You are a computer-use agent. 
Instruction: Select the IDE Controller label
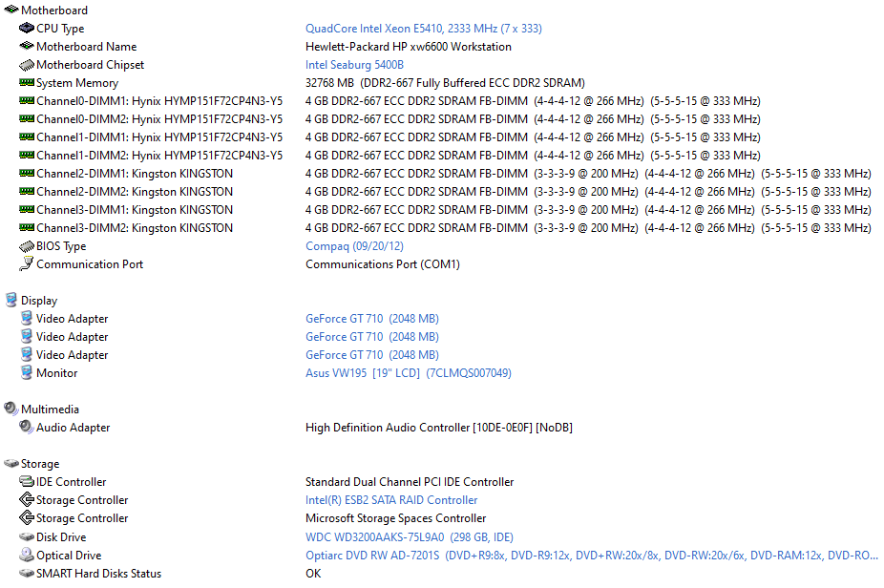[x=71, y=482]
